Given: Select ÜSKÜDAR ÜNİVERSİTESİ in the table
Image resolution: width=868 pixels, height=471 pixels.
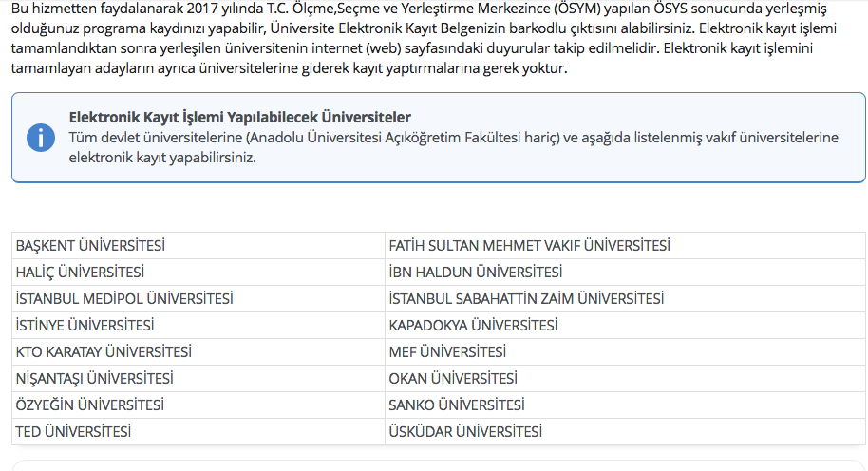Looking at the screenshot, I should tap(625, 431).
